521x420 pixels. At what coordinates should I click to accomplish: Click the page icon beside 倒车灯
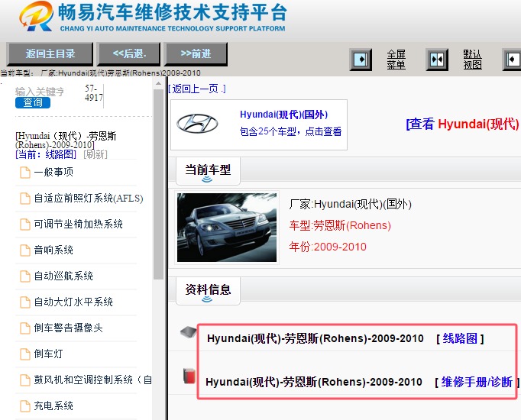(25, 354)
